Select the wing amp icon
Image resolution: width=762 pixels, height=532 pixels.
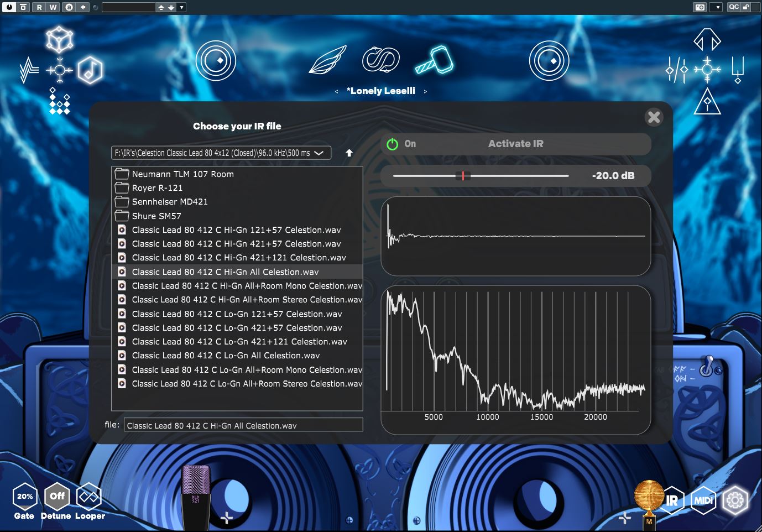[327, 60]
